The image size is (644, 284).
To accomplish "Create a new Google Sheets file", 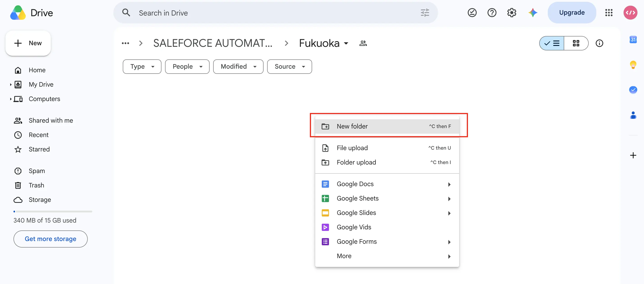I will point(387,198).
